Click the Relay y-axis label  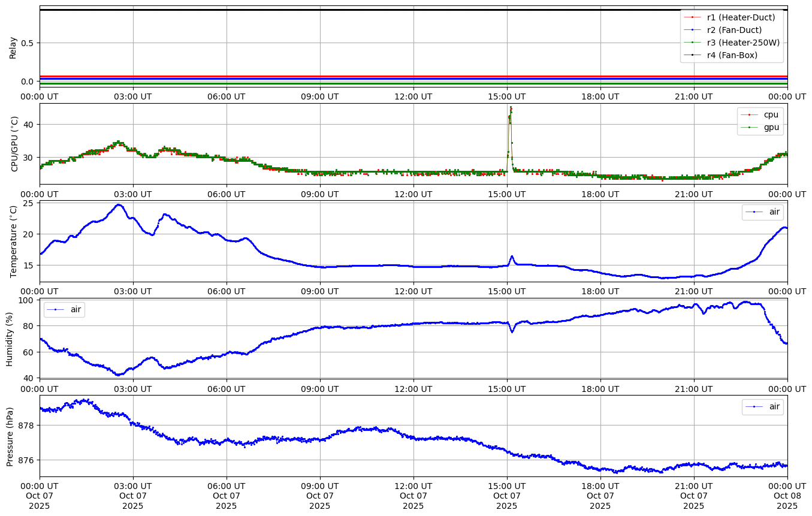[13, 47]
